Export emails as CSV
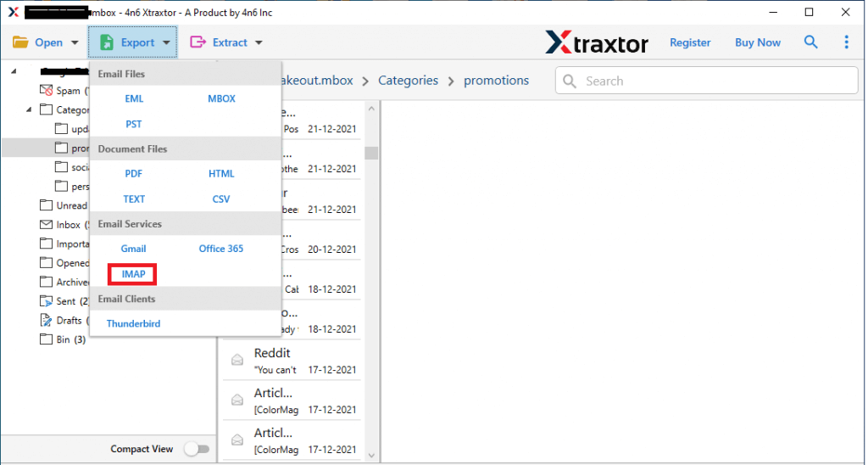 [221, 199]
